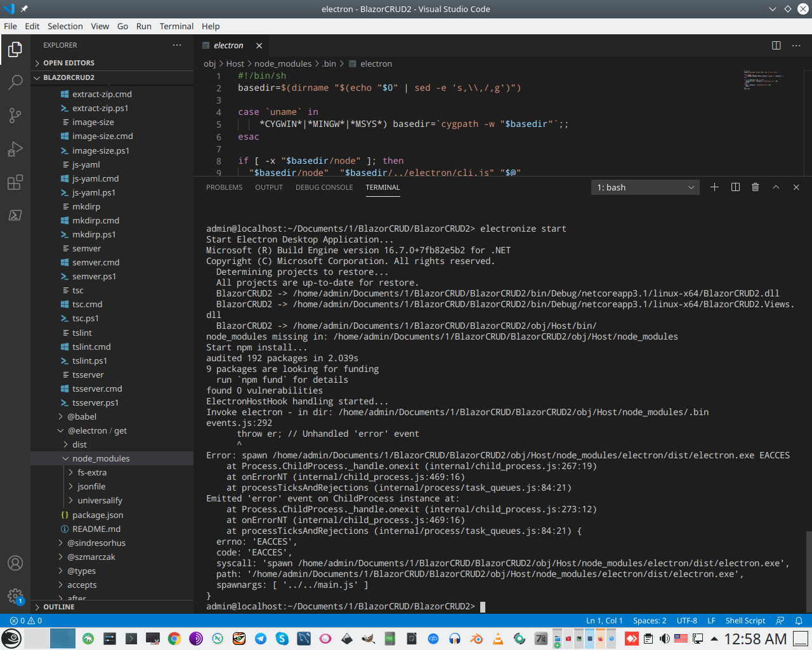Open the View menu
The width and height of the screenshot is (812, 650).
100,26
